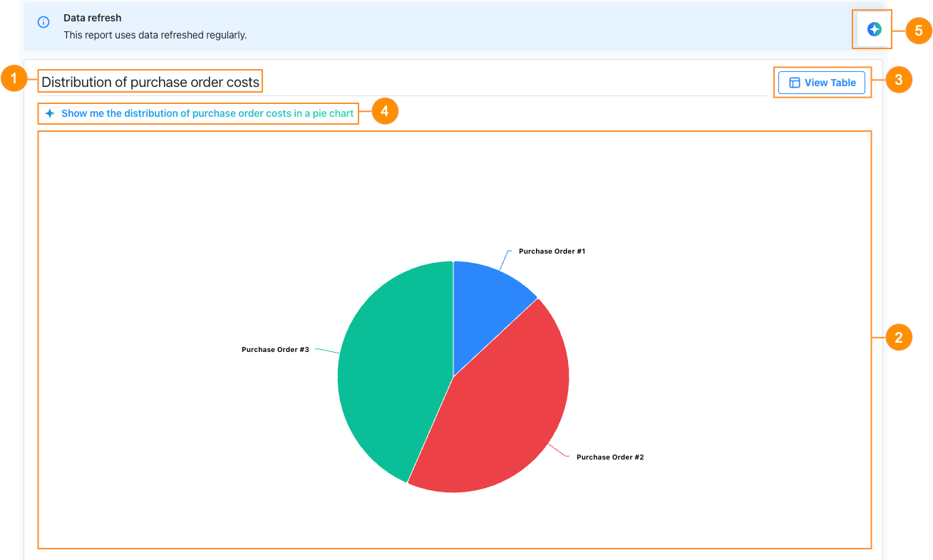Click the report uses data refreshed regularly text
Image resolution: width=933 pixels, height=560 pixels.
coord(155,35)
